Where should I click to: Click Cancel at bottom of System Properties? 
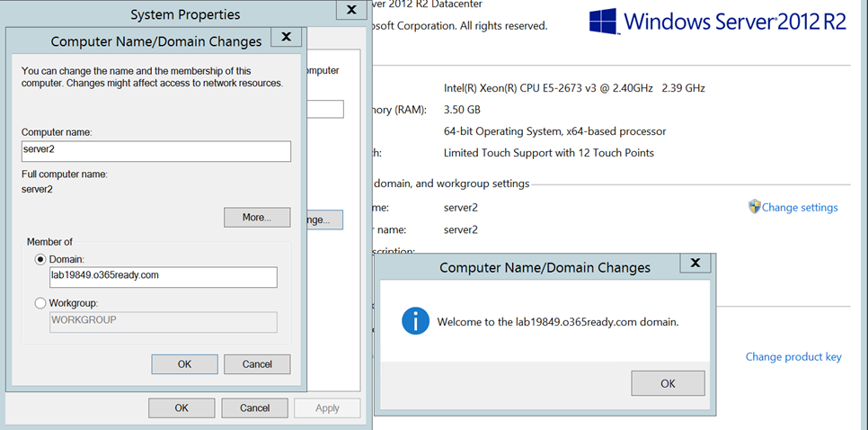pos(254,408)
